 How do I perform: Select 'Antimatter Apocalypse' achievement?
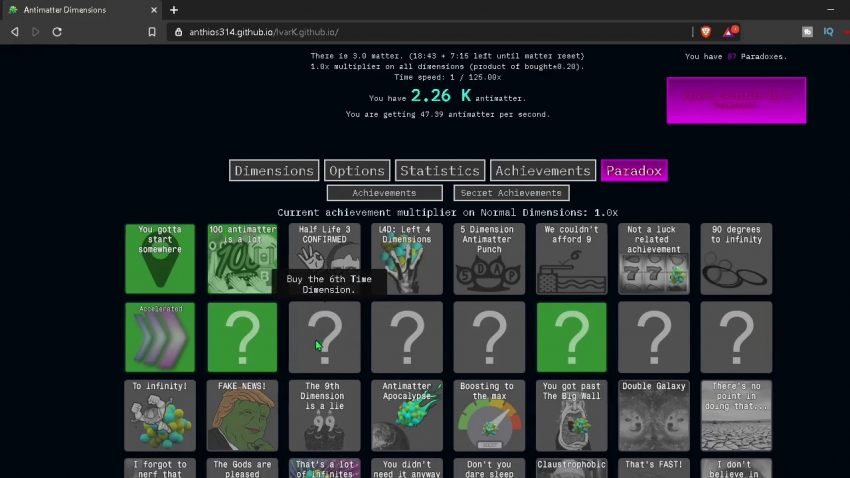pos(407,416)
